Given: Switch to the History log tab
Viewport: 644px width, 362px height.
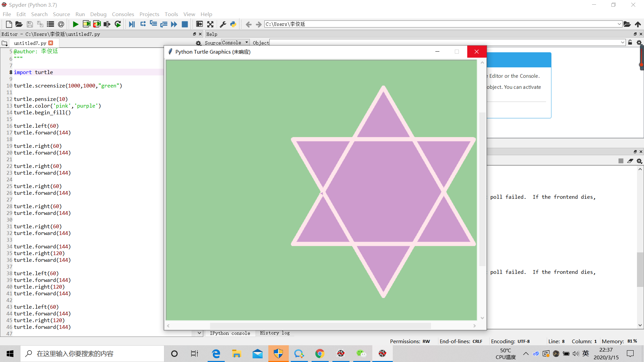Looking at the screenshot, I should tap(274, 333).
